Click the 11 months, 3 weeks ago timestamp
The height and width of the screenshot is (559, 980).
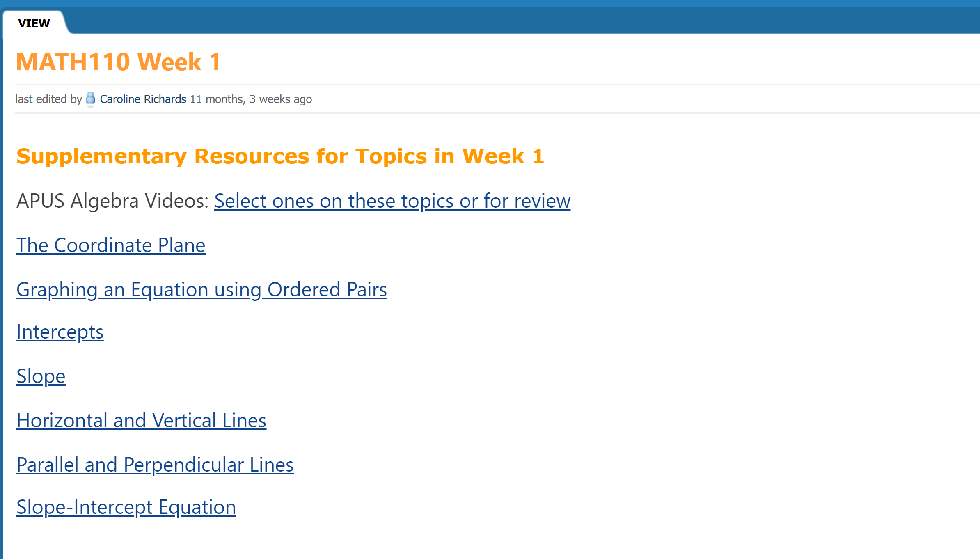251,99
